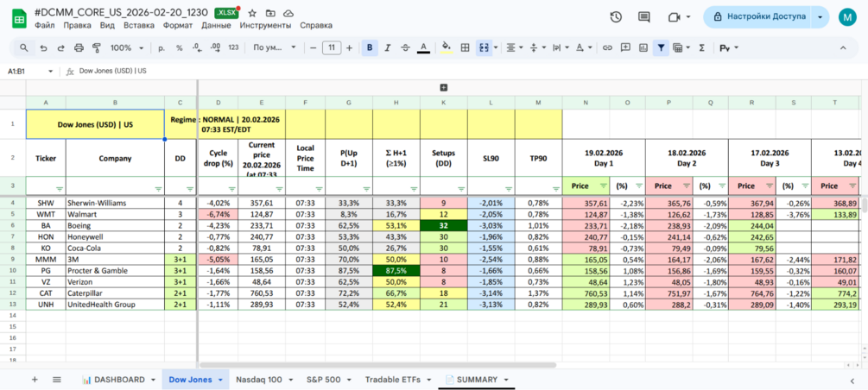868x390 pixels.
Task: Redo the last undone action
Action: click(x=61, y=48)
